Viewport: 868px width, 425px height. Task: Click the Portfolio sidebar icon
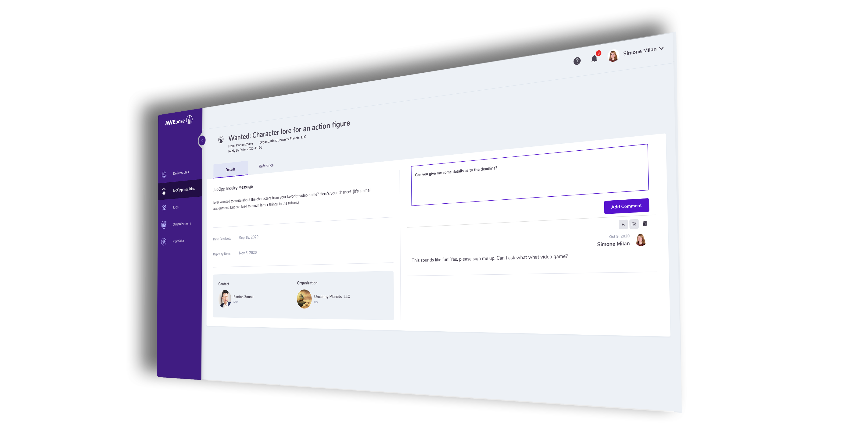[164, 241]
